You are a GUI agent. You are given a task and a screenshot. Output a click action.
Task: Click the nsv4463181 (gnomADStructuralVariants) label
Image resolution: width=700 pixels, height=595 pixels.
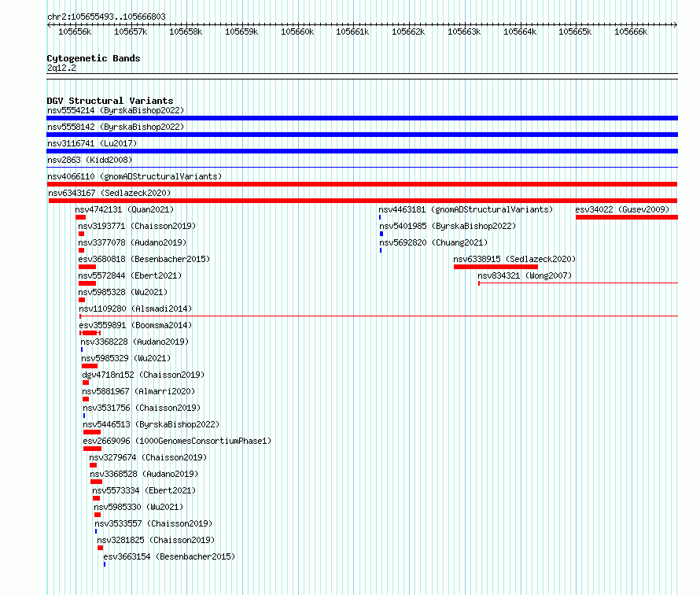tap(466, 209)
